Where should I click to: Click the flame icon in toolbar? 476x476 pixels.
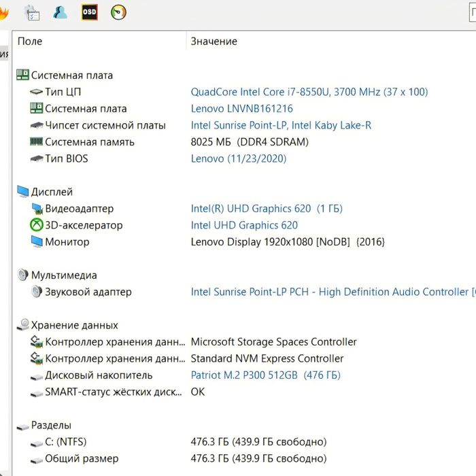3,13
